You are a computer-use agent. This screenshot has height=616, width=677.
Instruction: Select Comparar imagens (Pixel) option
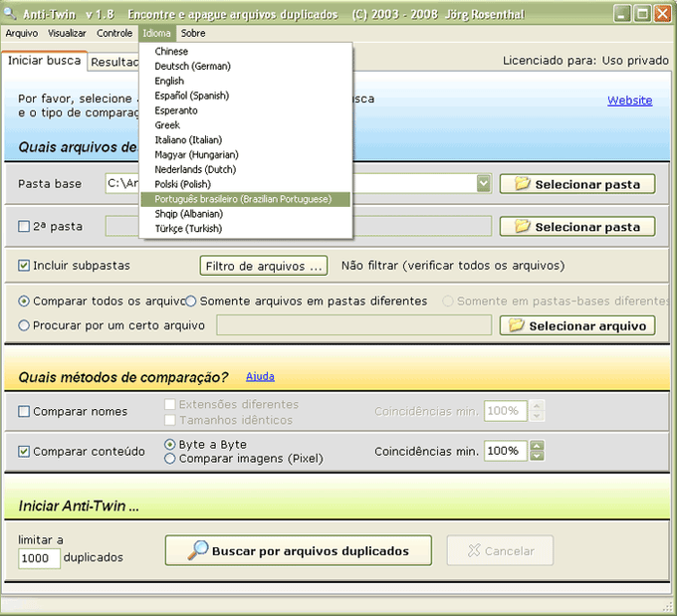pos(170,459)
